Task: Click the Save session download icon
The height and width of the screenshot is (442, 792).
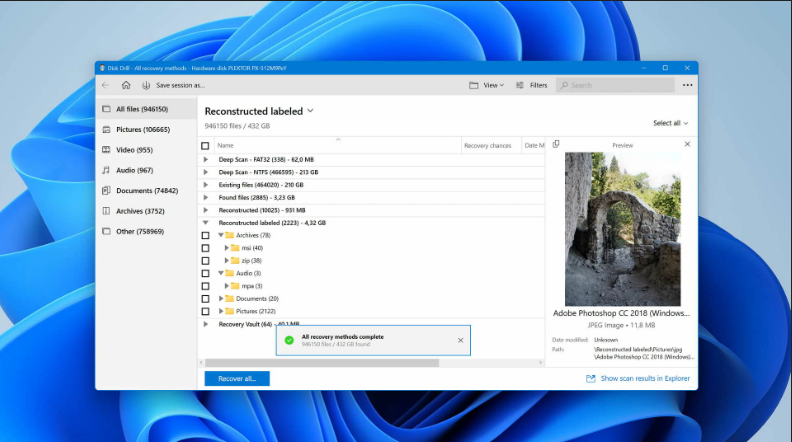Action: (x=146, y=85)
